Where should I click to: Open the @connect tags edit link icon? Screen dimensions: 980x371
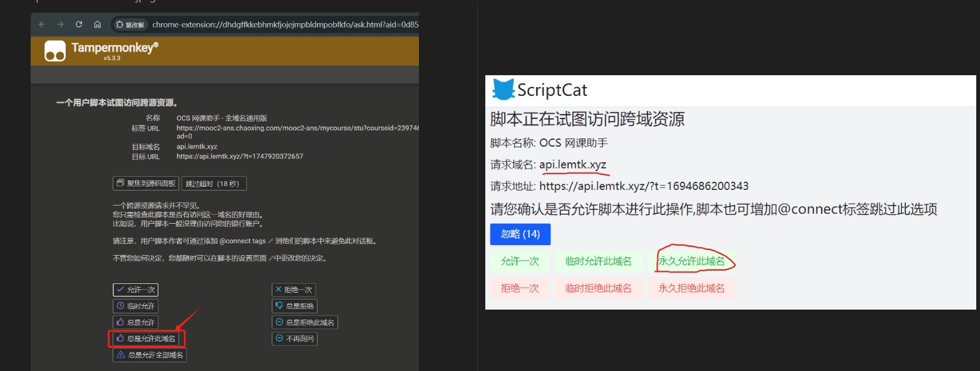pos(271,241)
